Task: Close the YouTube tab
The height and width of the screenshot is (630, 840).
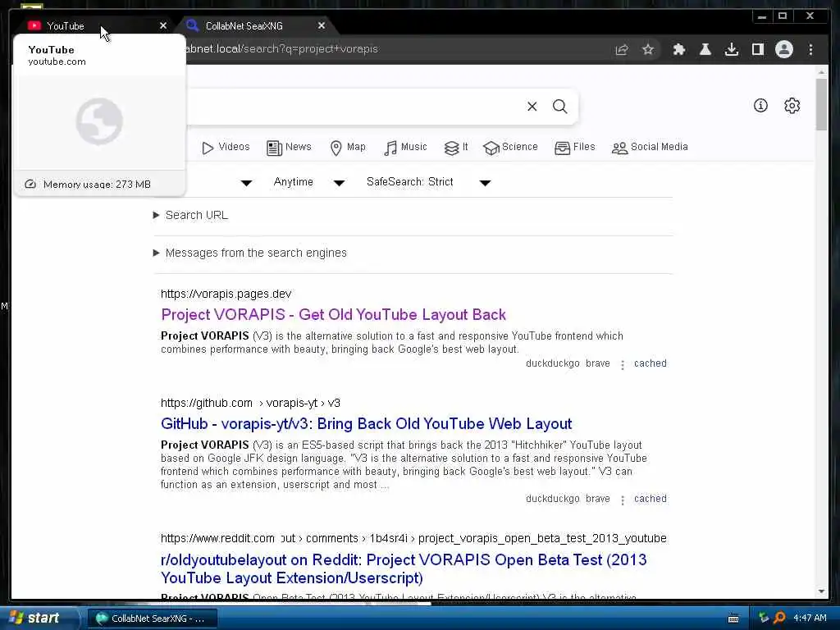Action: pyautogui.click(x=163, y=25)
